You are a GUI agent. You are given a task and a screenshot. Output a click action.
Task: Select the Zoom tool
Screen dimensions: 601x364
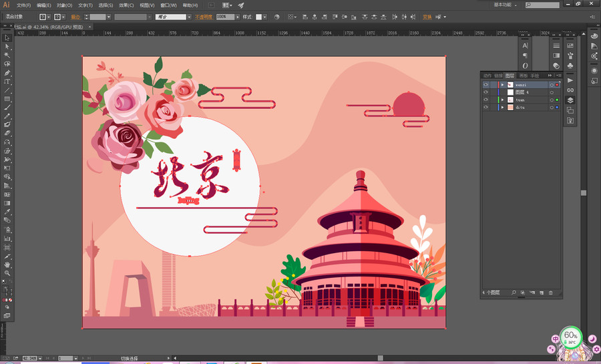pos(7,273)
